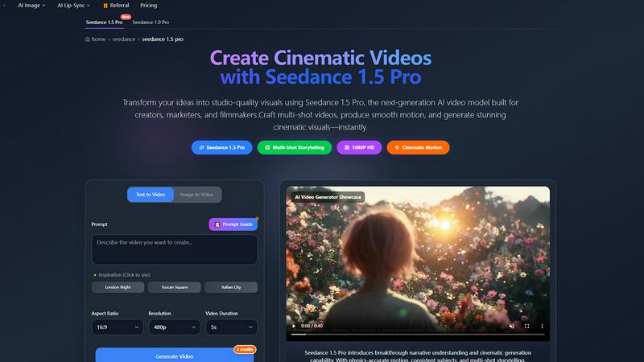644x362 pixels.
Task: Click the icon in the Cinematic Motion badge
Action: (397, 147)
